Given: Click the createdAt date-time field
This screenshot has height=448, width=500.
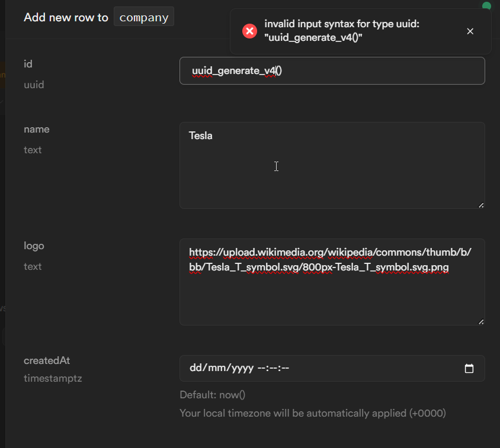Looking at the screenshot, I should (332, 368).
